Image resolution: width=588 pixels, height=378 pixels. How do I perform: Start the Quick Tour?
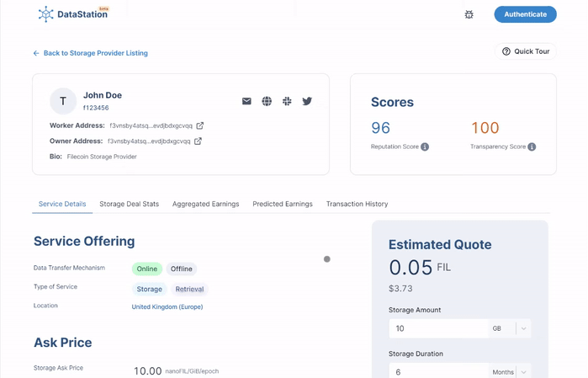[x=526, y=51]
